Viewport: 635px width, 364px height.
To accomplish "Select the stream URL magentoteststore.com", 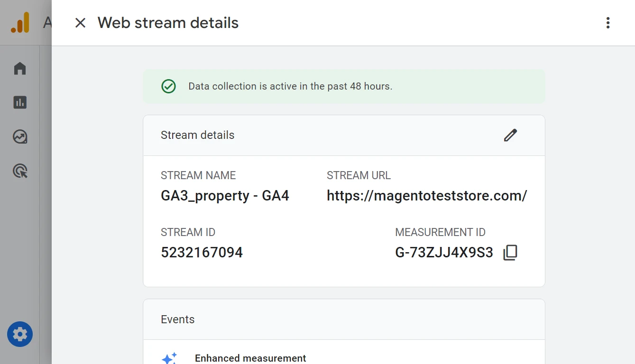I will click(x=426, y=196).
